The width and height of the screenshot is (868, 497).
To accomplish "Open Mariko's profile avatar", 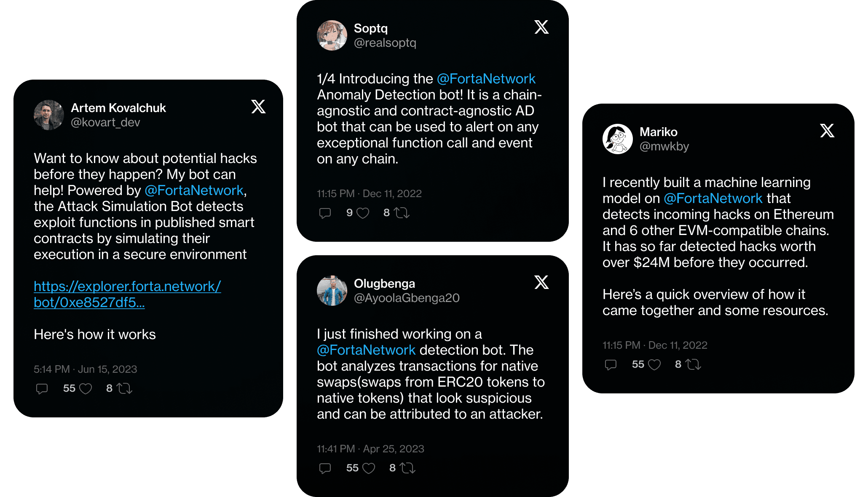I will pyautogui.click(x=618, y=139).
